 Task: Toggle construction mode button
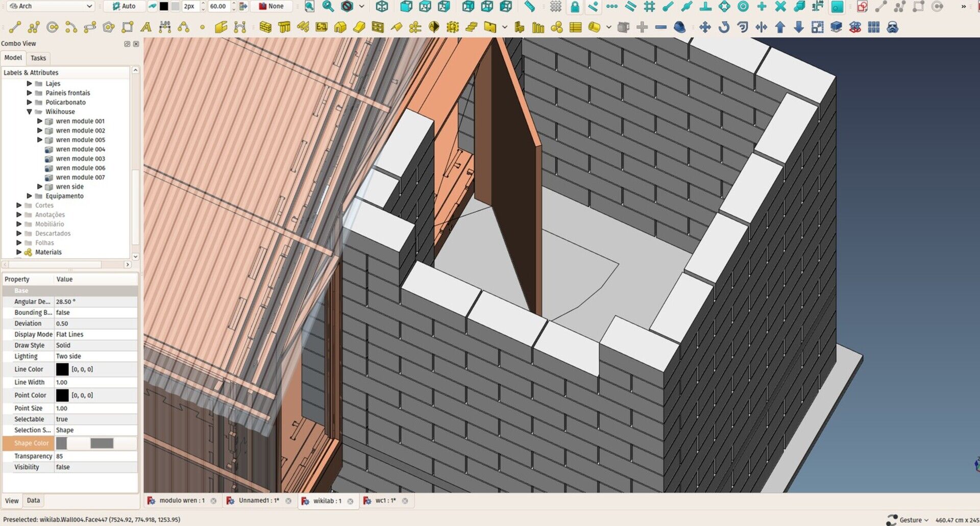coord(152,6)
